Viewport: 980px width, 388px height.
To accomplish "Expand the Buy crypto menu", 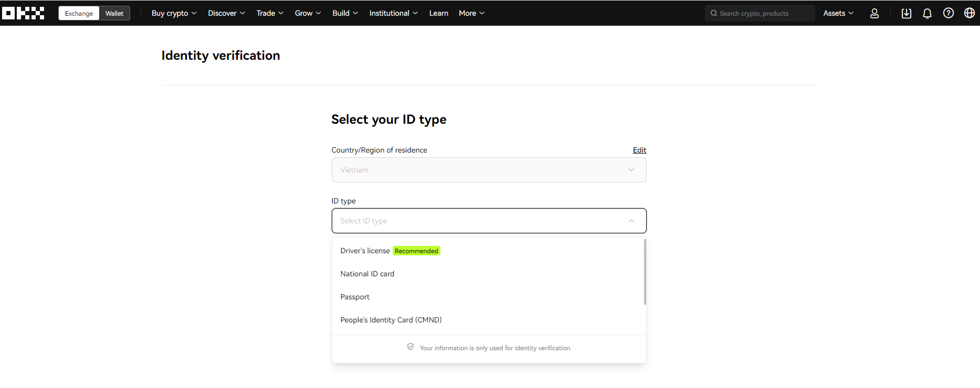I will pyautogui.click(x=174, y=13).
